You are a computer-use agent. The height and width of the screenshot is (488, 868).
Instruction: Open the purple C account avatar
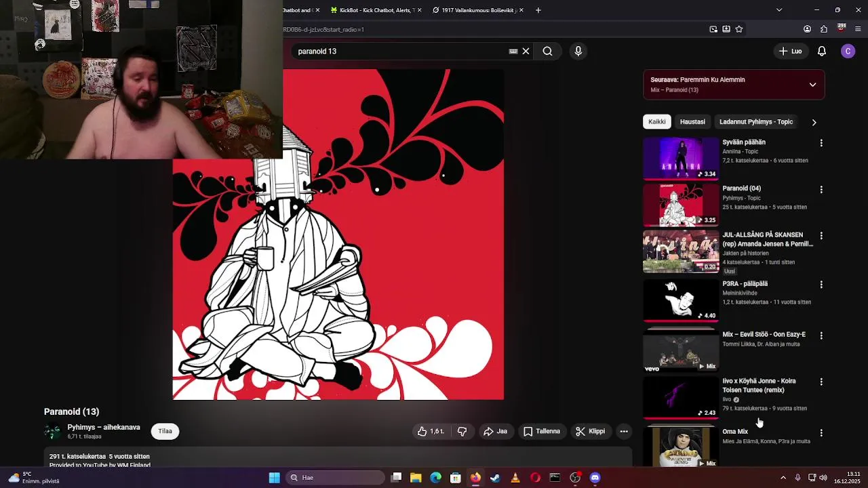coord(848,51)
